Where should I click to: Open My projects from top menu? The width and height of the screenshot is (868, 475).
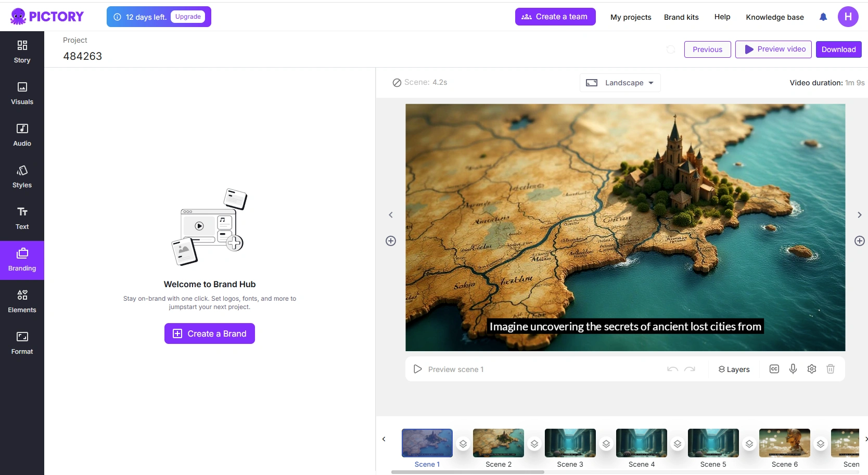pyautogui.click(x=631, y=17)
